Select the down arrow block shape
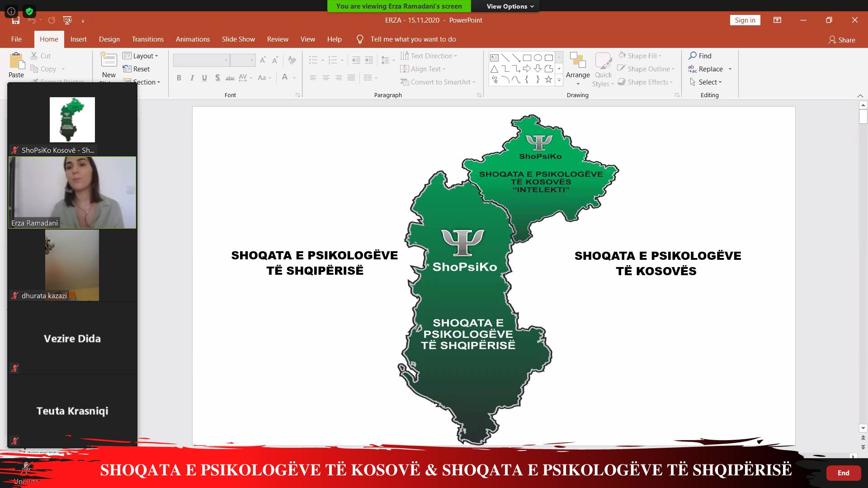This screenshot has height=488, width=868. [538, 69]
